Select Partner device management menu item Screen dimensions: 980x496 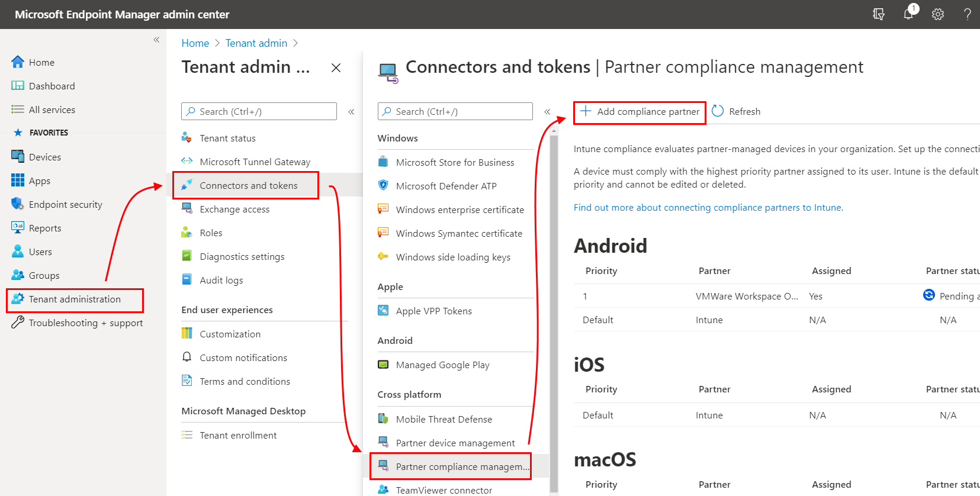click(455, 443)
